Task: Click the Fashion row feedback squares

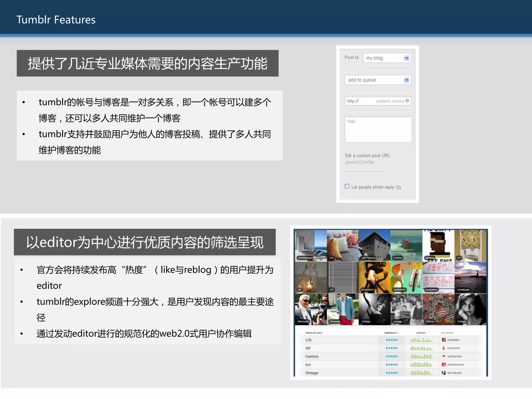Action: 392,356
